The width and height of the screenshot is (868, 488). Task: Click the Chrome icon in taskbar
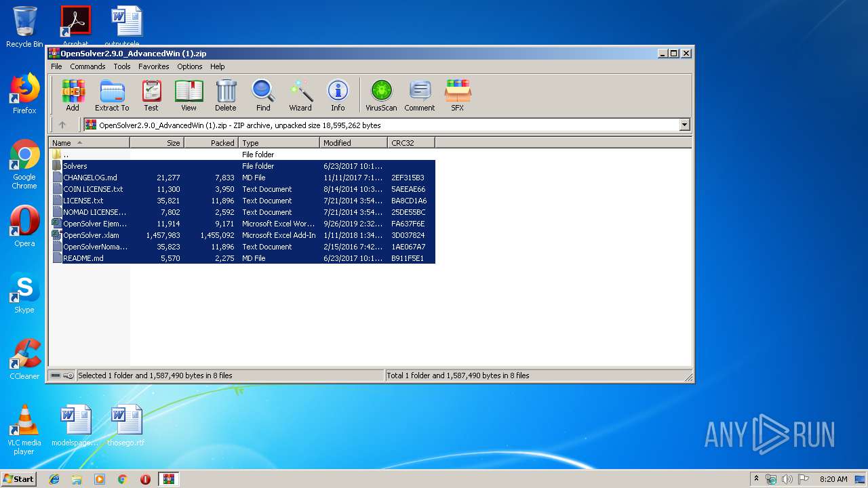122,479
